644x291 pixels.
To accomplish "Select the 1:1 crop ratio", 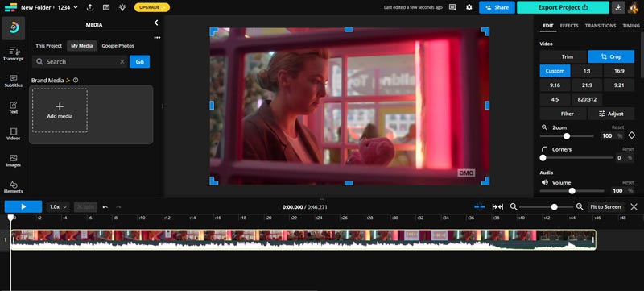I will click(x=587, y=71).
